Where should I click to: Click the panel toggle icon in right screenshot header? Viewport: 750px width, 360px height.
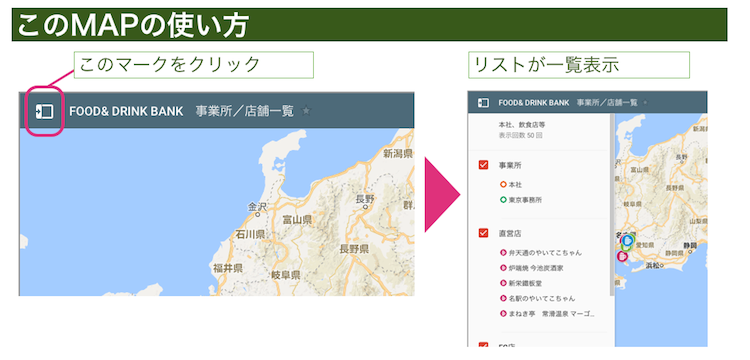(484, 103)
